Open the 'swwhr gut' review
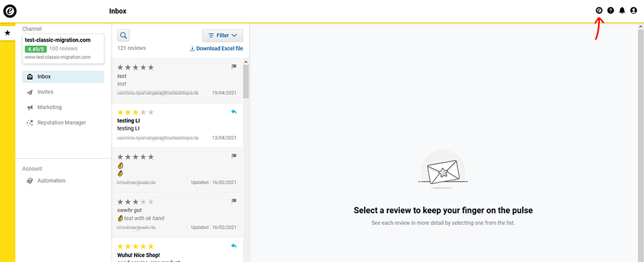644x262 pixels. click(178, 215)
